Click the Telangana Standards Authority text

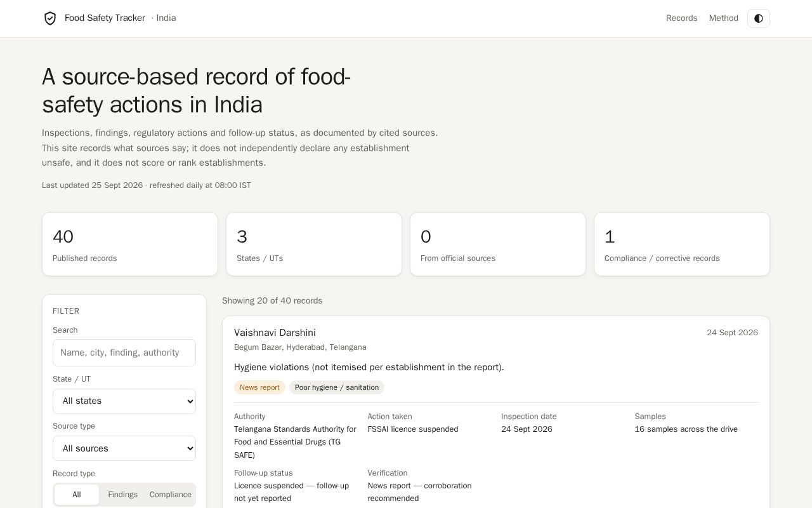point(295,442)
